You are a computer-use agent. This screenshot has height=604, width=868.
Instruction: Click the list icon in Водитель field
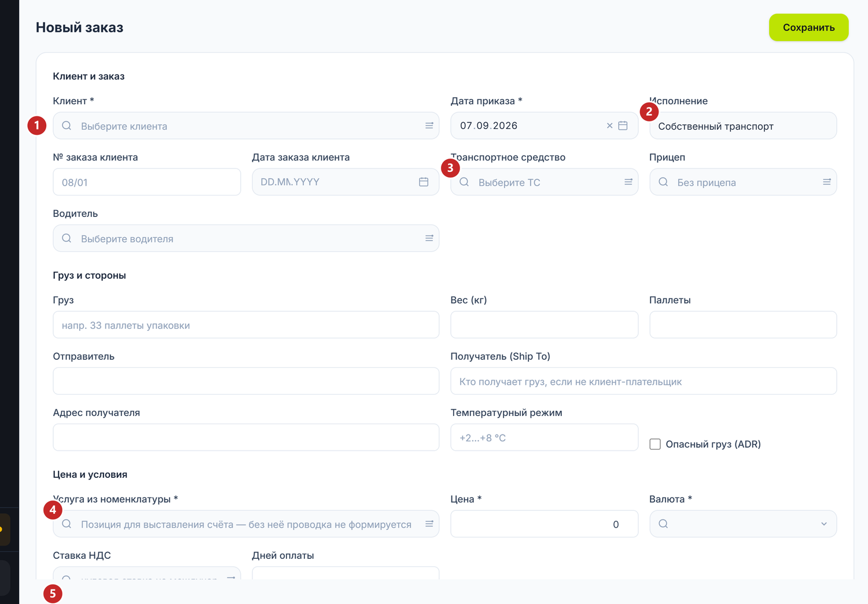click(x=429, y=238)
